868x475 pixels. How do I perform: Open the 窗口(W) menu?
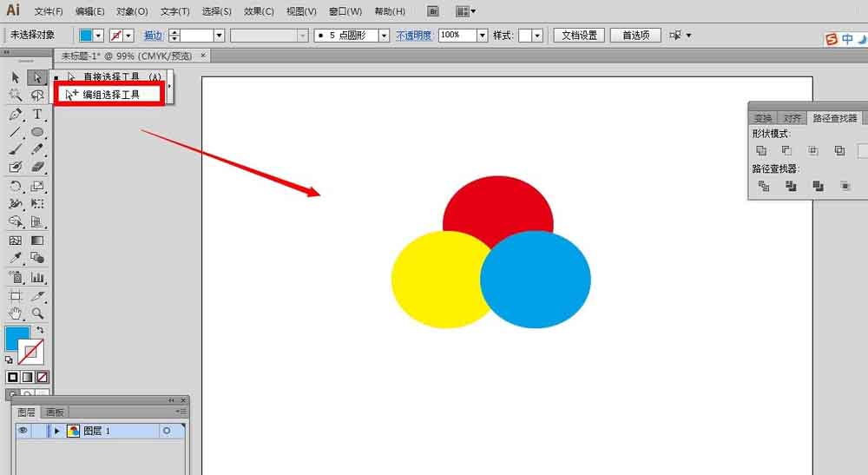pos(345,11)
